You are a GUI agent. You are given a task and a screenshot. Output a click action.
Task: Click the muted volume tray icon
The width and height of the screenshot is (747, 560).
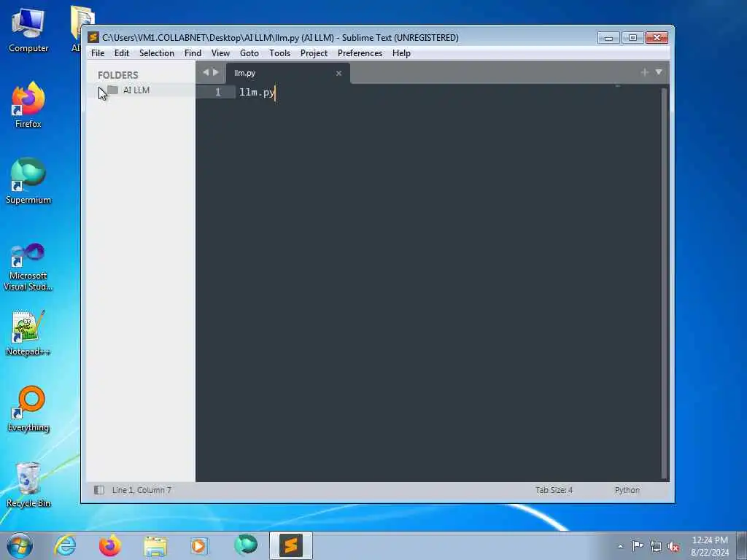(673, 546)
